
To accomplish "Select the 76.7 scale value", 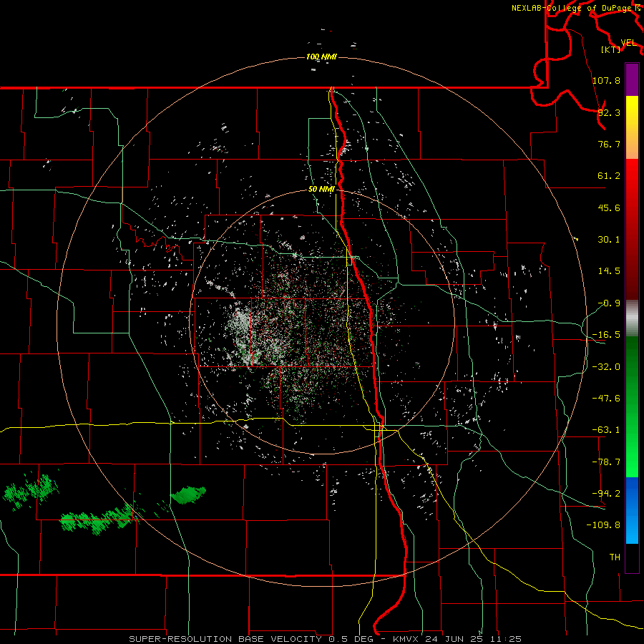I will 609,144.
